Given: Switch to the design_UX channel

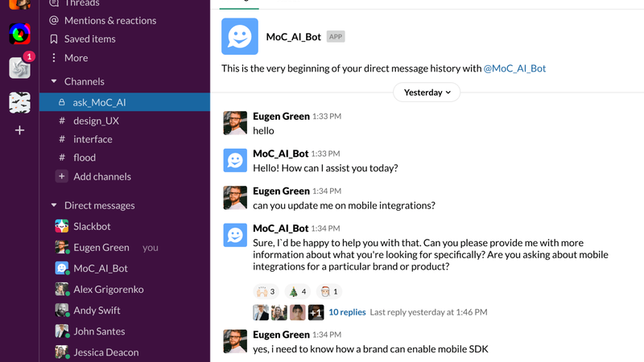Looking at the screenshot, I should [96, 121].
